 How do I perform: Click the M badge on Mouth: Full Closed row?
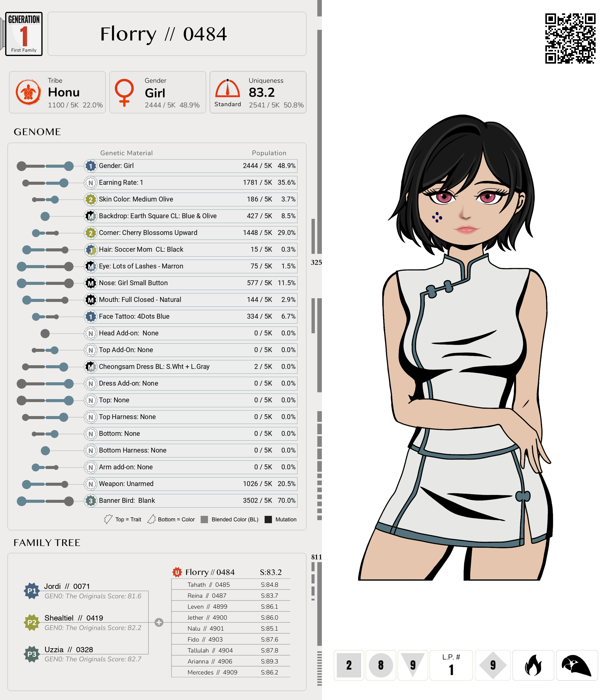[90, 300]
